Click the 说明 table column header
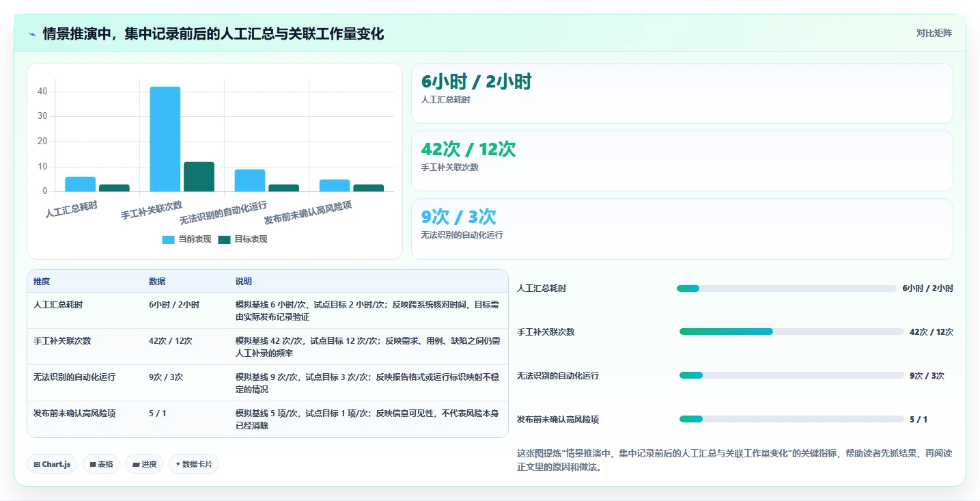Image resolution: width=980 pixels, height=501 pixels. (x=244, y=282)
